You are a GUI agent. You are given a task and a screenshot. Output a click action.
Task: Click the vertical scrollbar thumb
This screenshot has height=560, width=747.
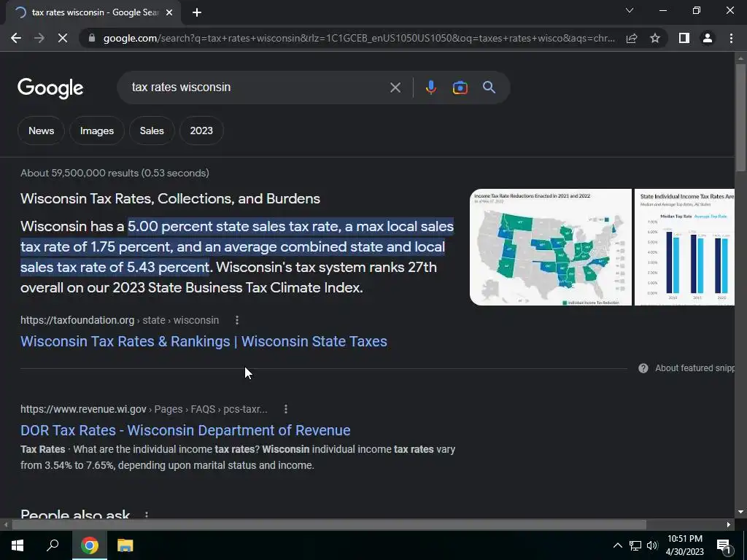[x=740, y=117]
